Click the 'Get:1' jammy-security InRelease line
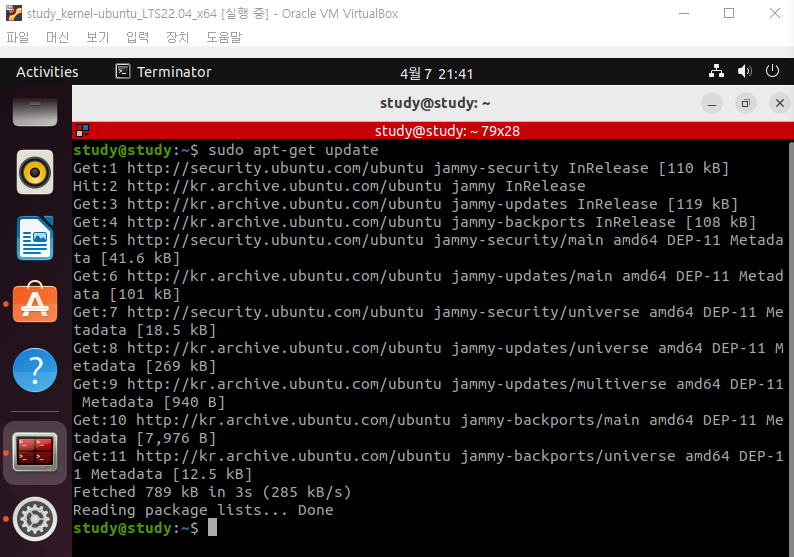This screenshot has height=557, width=794. 401,168
